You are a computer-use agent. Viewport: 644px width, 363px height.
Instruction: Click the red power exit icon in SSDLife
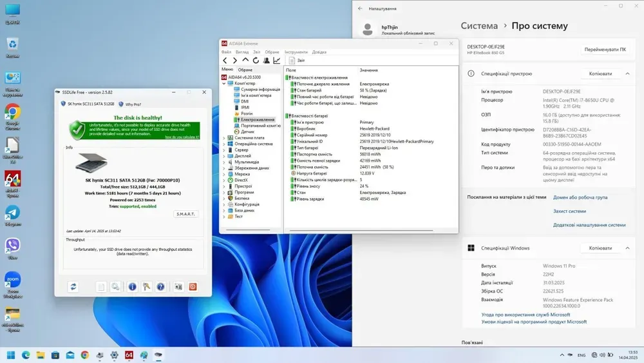pyautogui.click(x=193, y=287)
